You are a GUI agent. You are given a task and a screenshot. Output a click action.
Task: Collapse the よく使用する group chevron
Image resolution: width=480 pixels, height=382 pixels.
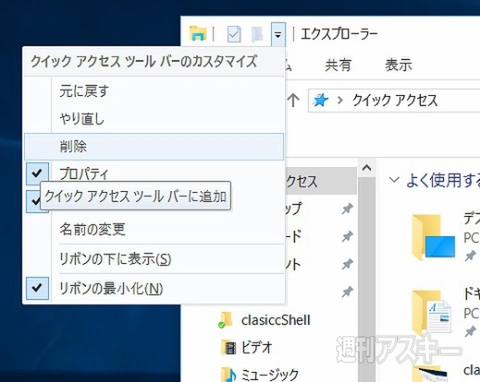click(x=394, y=180)
